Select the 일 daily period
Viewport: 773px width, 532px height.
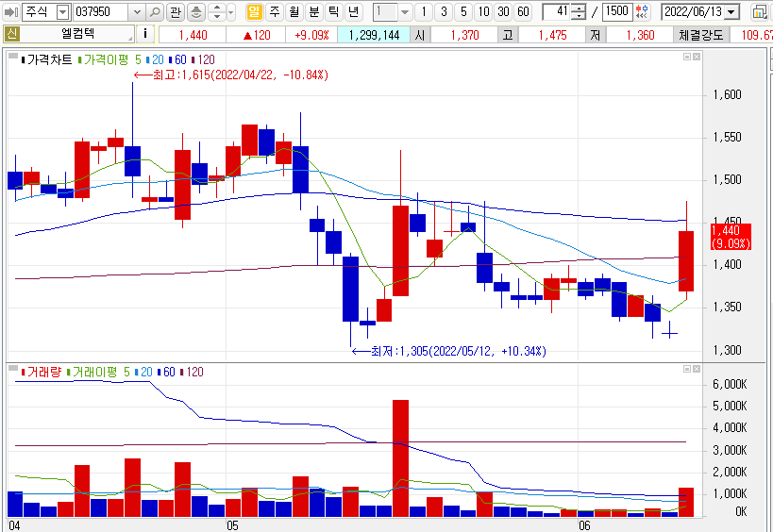pos(255,11)
